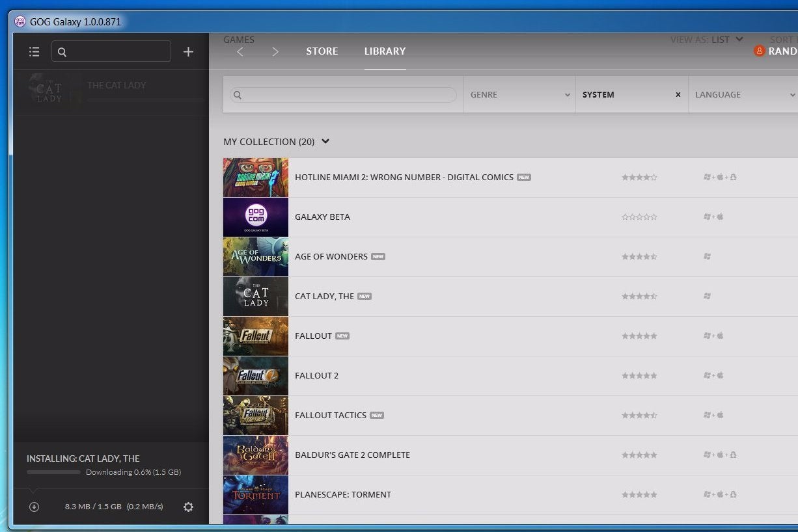The image size is (798, 532).
Task: Click the forward navigation arrow next to GAMES
Action: click(x=275, y=51)
